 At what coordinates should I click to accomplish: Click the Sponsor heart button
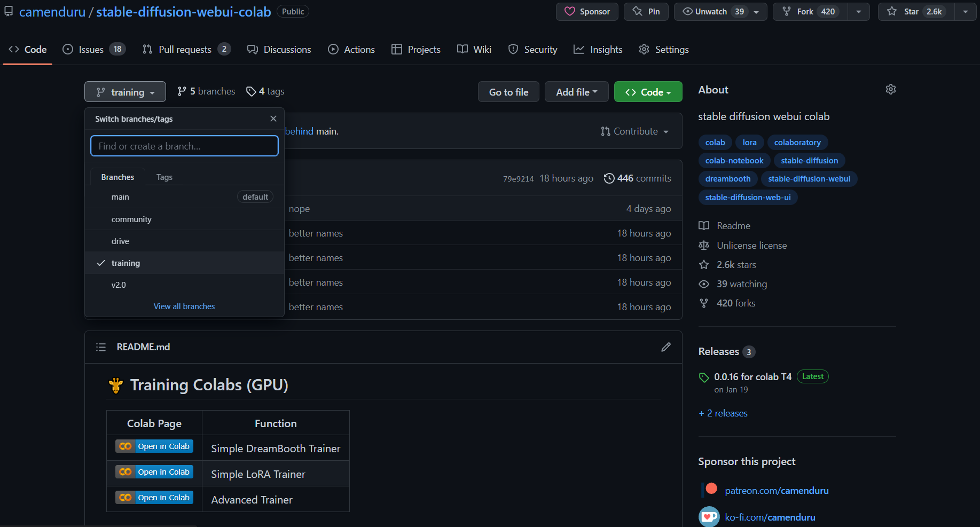click(586, 12)
